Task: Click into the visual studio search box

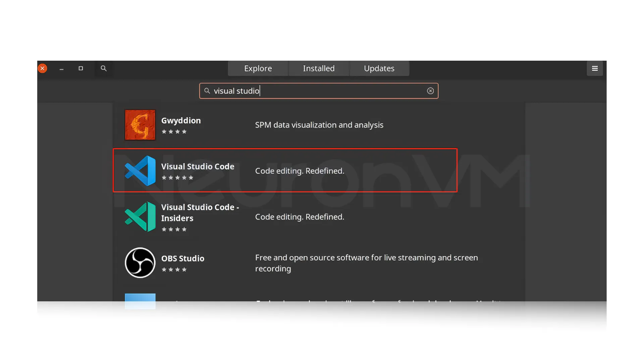Action: point(319,91)
